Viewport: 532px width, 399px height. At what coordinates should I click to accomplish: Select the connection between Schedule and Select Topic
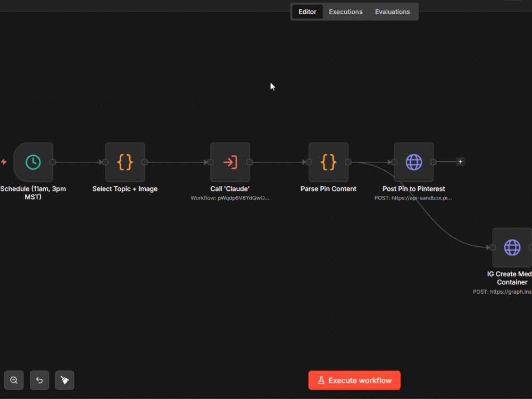(x=79, y=162)
